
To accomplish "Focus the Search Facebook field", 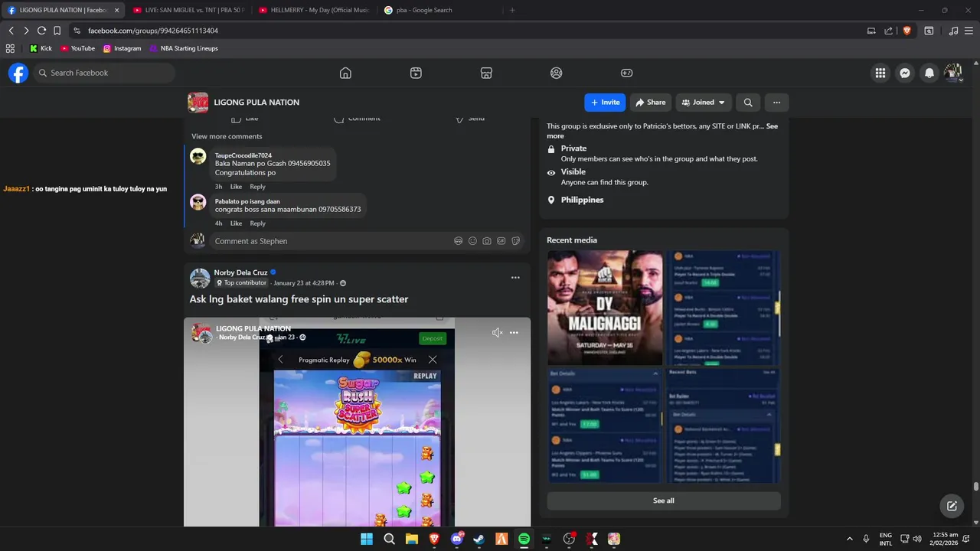I will click(x=104, y=73).
